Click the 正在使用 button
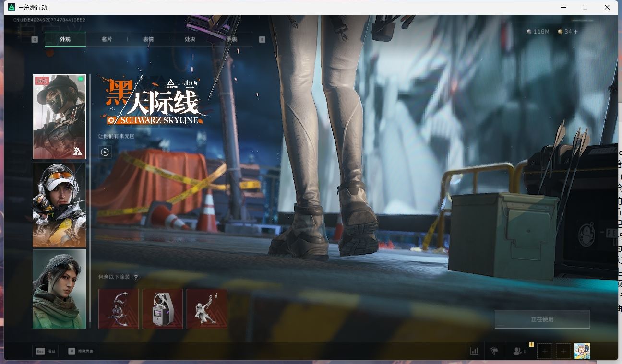This screenshot has height=364, width=622. 542,318
